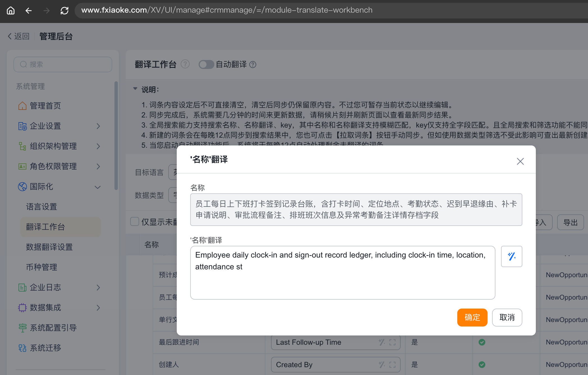Reload the page with the refresh icon
This screenshot has height=375, width=588.
tap(65, 10)
